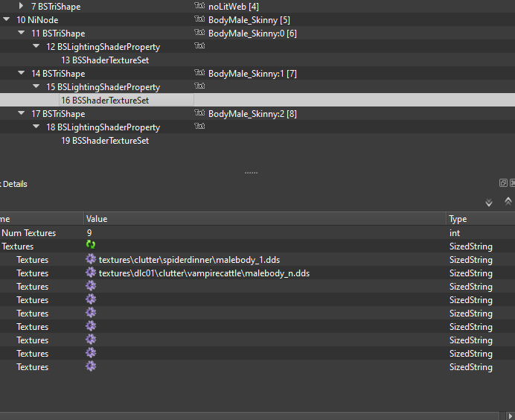Viewport: 515px width, 420px height.
Task: Click texture flower icon in eighth Textures slot
Action: click(91, 353)
